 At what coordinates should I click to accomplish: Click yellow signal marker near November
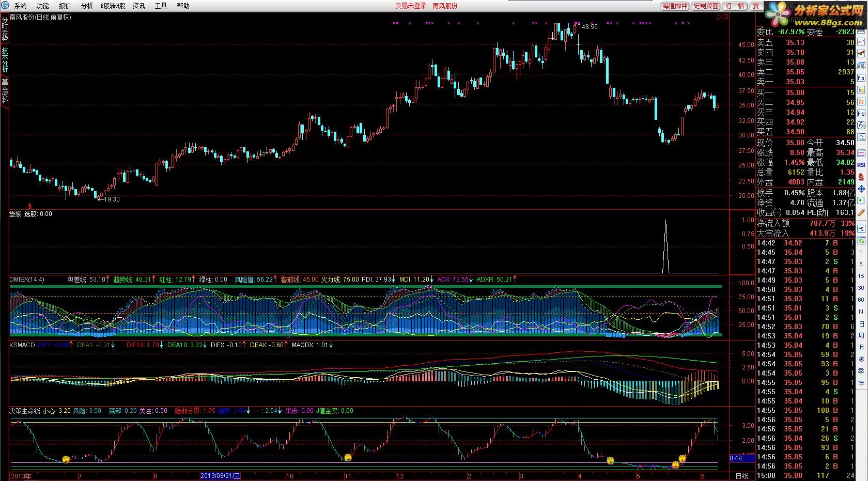pyautogui.click(x=348, y=458)
